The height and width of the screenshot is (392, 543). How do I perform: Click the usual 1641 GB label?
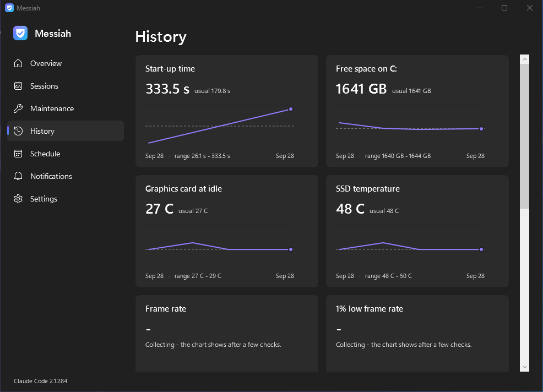(x=411, y=91)
